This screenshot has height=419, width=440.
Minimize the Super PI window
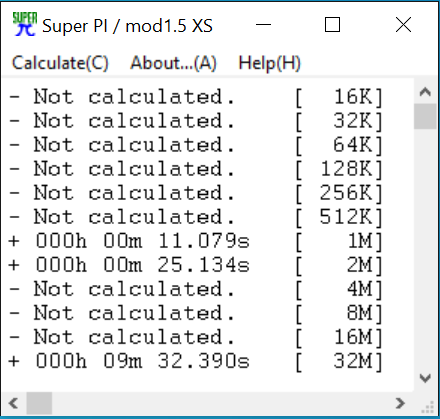263,25
